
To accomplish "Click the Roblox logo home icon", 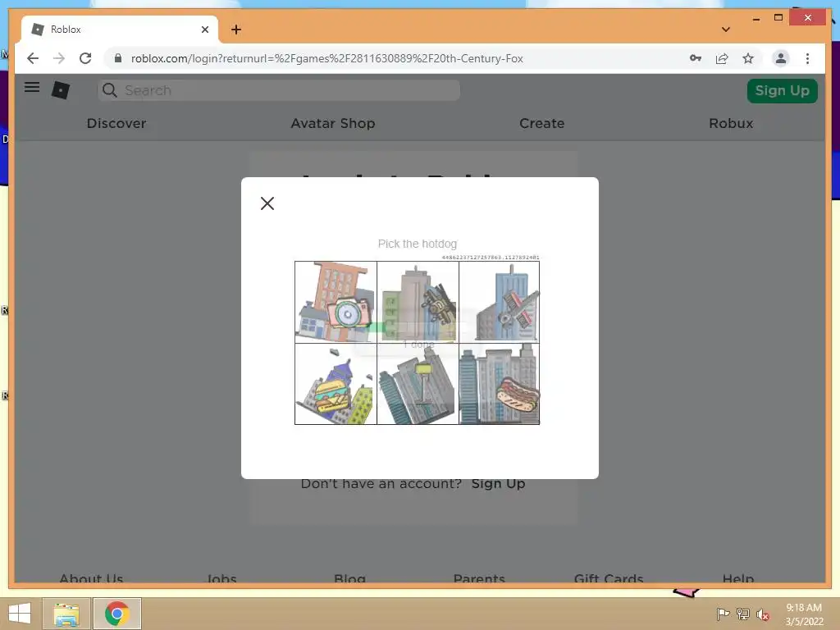I will (x=61, y=90).
